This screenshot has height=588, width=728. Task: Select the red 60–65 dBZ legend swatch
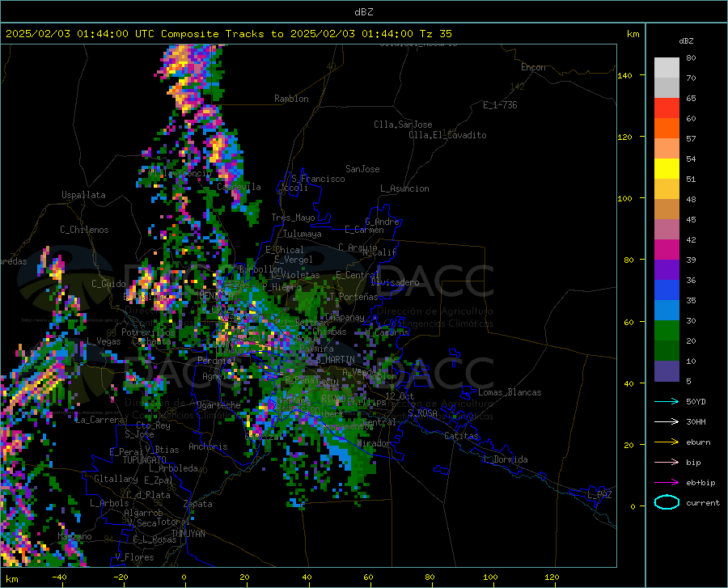(667, 108)
